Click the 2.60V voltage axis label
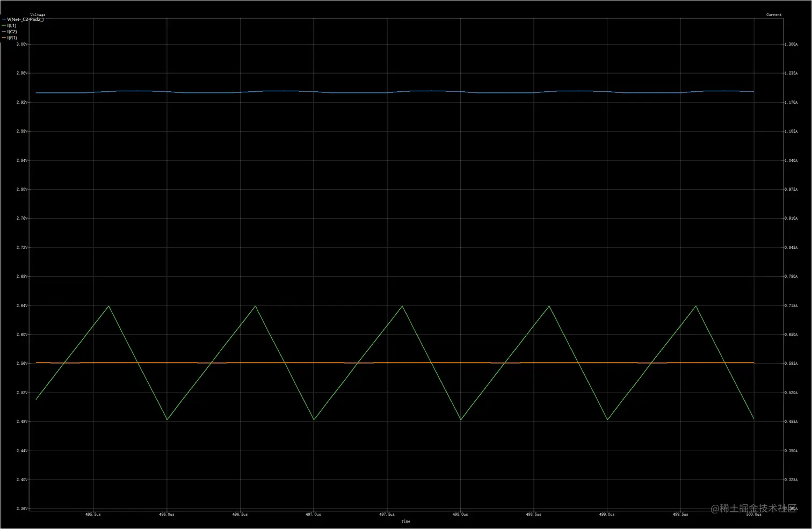Viewport: 812px width, 529px height. tap(21, 334)
